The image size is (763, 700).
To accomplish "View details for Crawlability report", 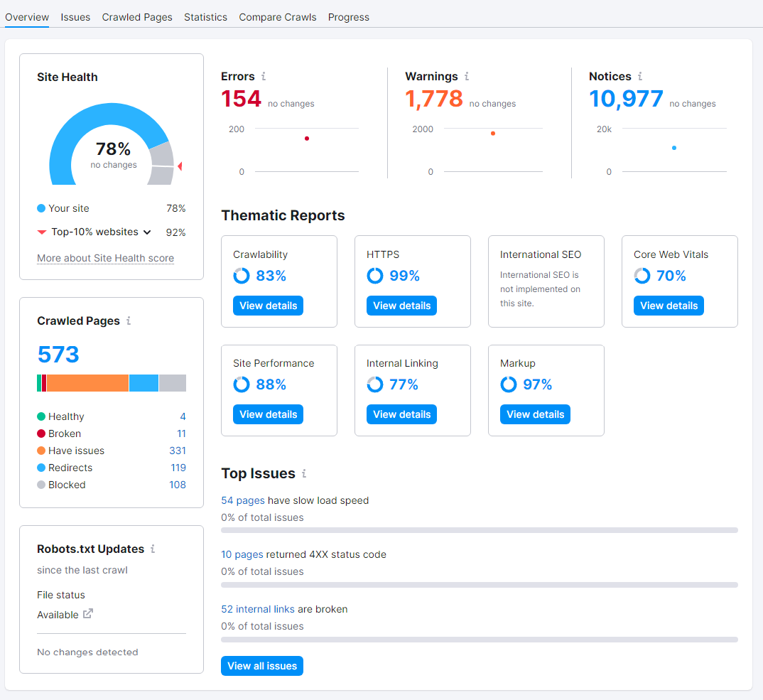I will pos(268,306).
